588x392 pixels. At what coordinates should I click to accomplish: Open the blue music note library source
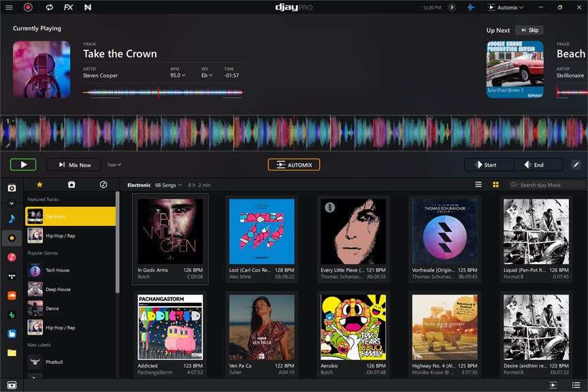coord(12,218)
